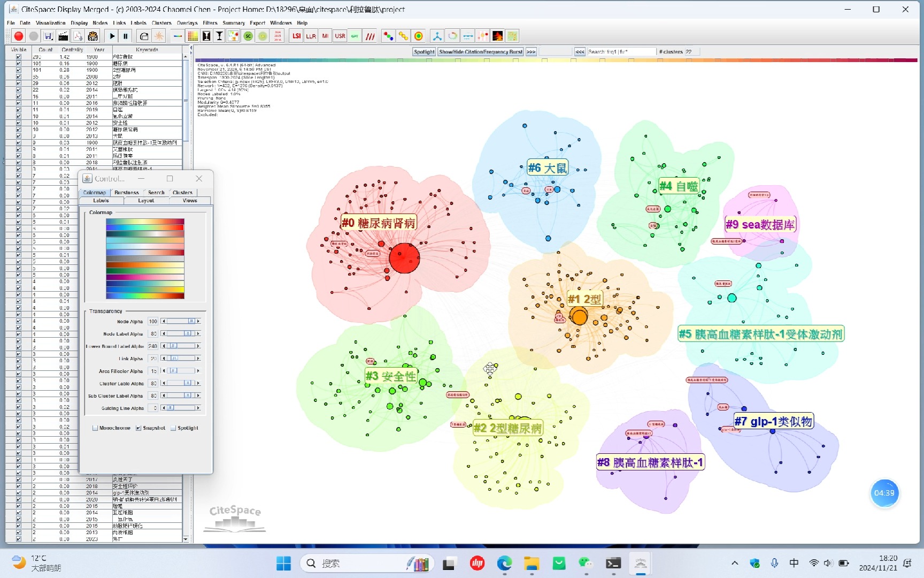This screenshot has width=924, height=578.
Task: Toggle the Snapshot checkbox
Action: pos(138,428)
